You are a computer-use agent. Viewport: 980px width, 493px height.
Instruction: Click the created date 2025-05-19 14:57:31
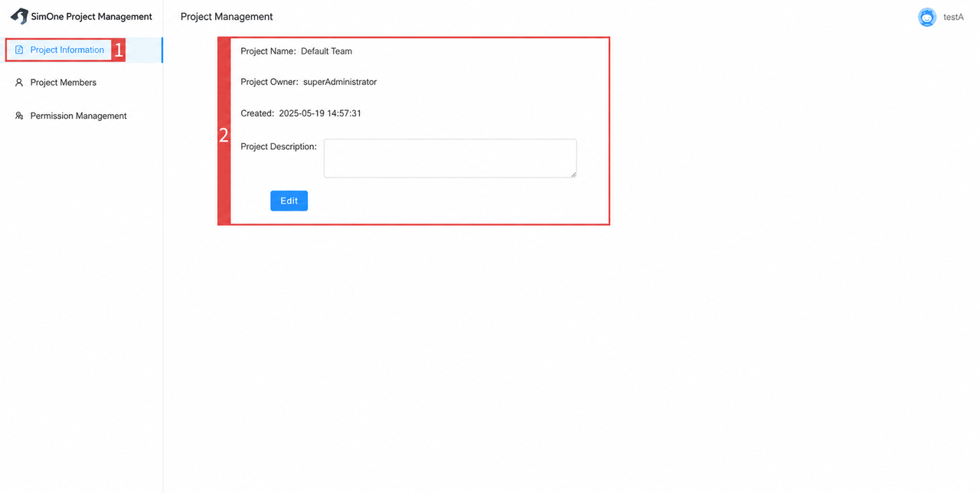tap(320, 113)
